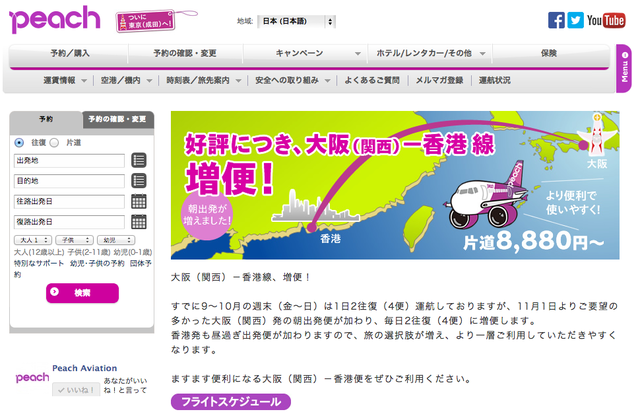Open the 保険 insurance menu item
This screenshot has height=420, width=640.
coord(549,53)
